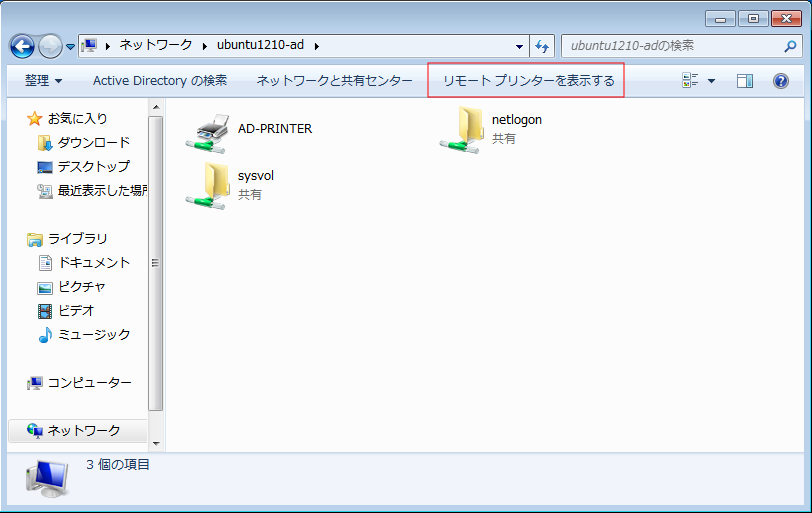Viewport: 812px width, 513px height.
Task: Click the ミュージック note icon
Action: 45,335
